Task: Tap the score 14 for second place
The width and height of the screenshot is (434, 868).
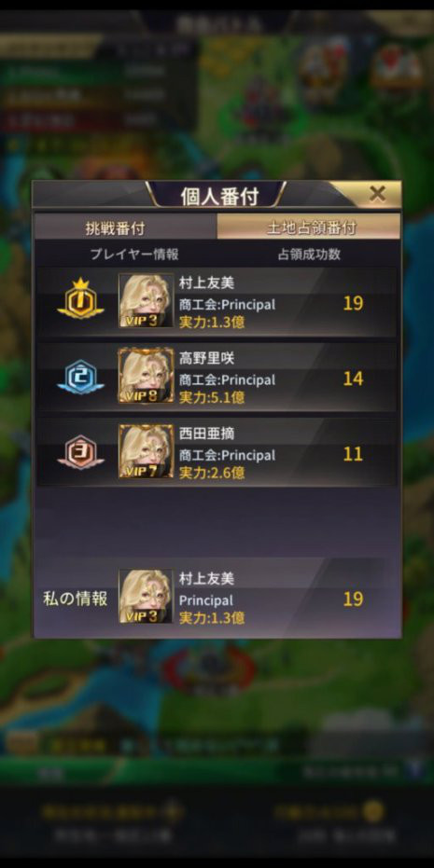Action: tap(353, 379)
